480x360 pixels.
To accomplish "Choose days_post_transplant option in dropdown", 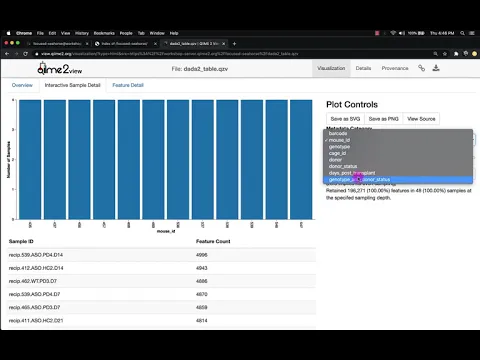I will [398, 173].
